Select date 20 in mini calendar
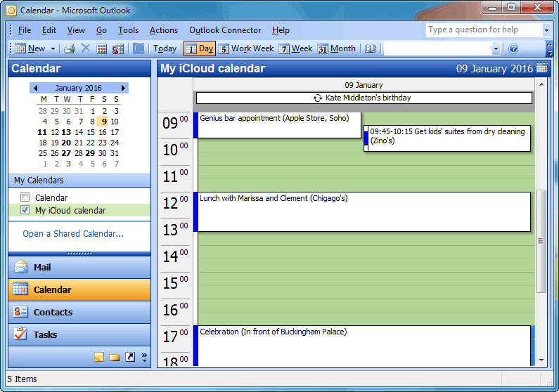Screen dimensions: 559x392 pos(66,143)
